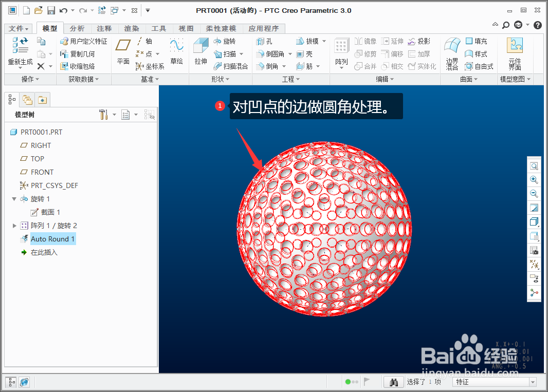The image size is (548, 392).
Task: Click 用户定义特征 (User-Defined Feature)
Action: click(83, 41)
